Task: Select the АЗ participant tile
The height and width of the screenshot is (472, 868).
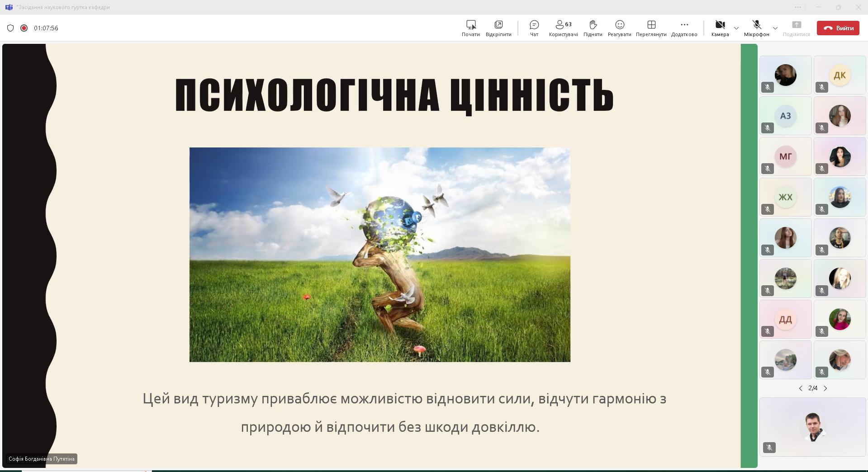Action: click(786, 116)
